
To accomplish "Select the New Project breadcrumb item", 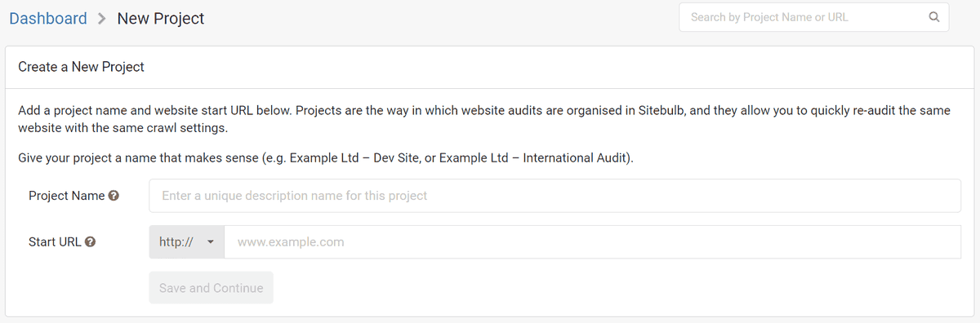I will pos(161,18).
